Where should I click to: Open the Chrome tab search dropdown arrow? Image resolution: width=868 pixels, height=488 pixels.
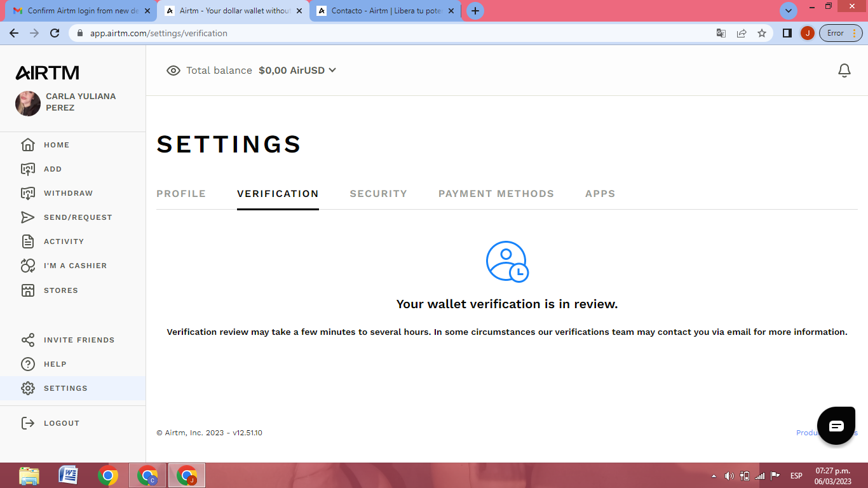pos(788,11)
